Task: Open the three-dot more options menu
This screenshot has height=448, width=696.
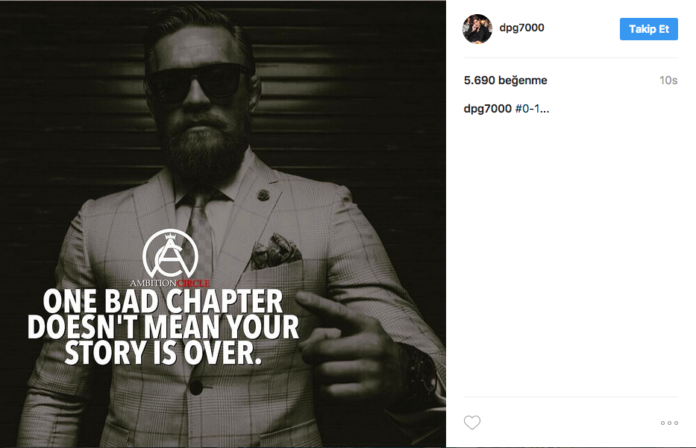Action: (669, 423)
